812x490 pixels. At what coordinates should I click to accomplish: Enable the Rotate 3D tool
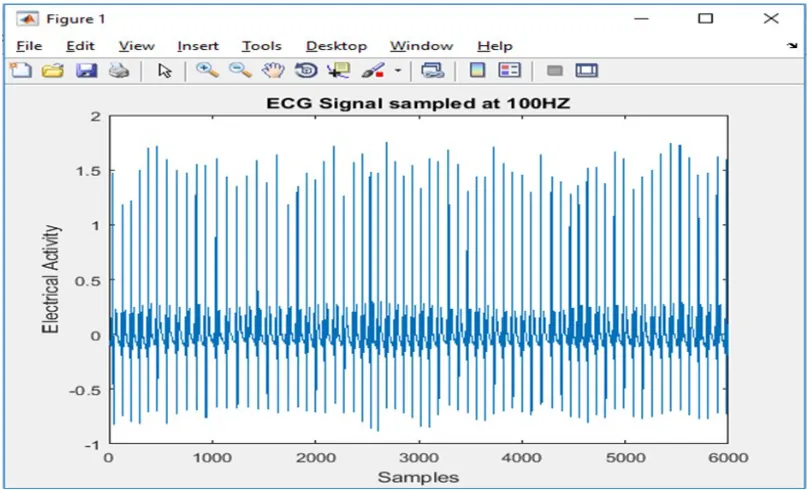(x=306, y=70)
